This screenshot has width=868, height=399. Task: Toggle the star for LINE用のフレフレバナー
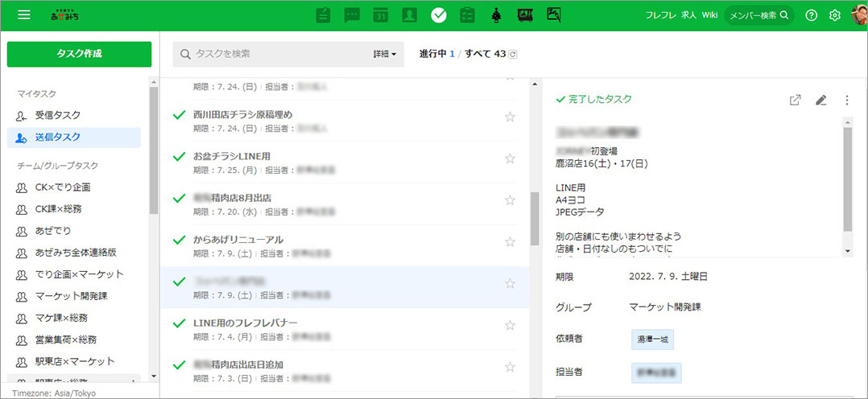tap(510, 325)
